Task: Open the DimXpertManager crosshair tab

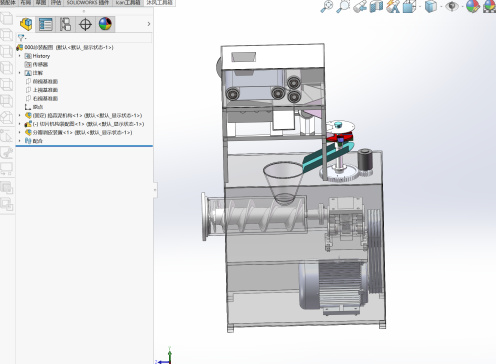Action: click(85, 24)
